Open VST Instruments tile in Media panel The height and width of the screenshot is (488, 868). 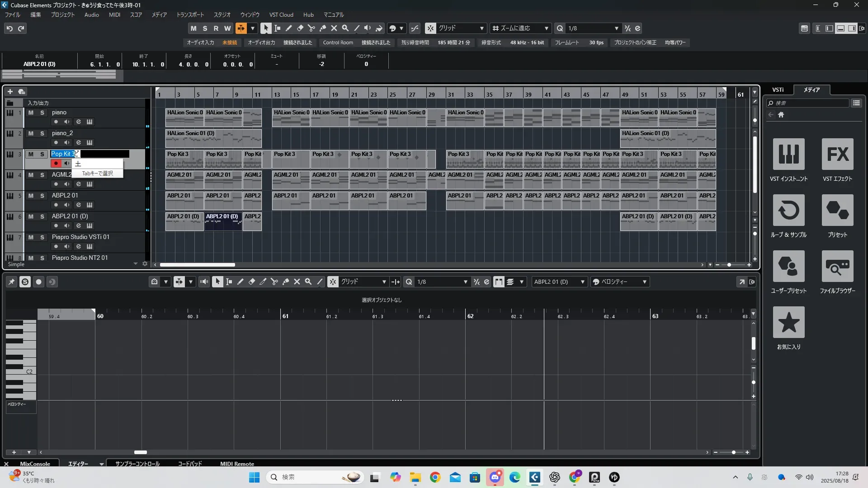(x=788, y=155)
